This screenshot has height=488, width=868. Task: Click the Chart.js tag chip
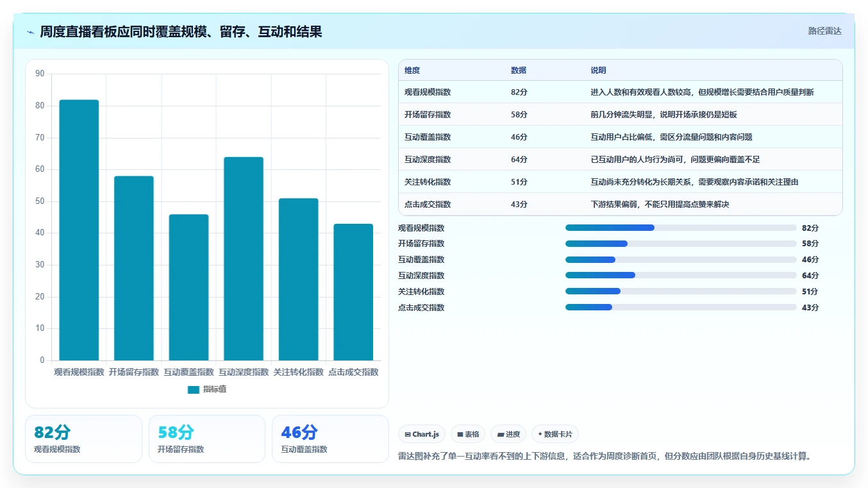pos(422,434)
